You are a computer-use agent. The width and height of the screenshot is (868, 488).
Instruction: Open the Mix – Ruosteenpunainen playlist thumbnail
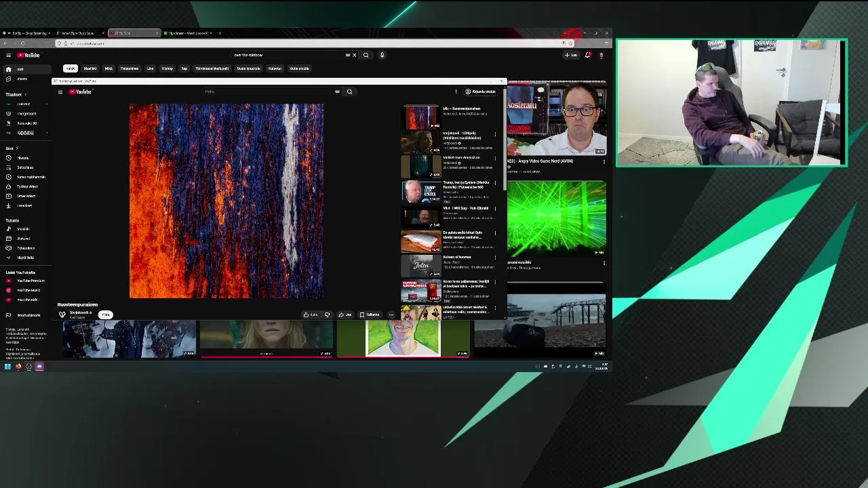pos(421,117)
